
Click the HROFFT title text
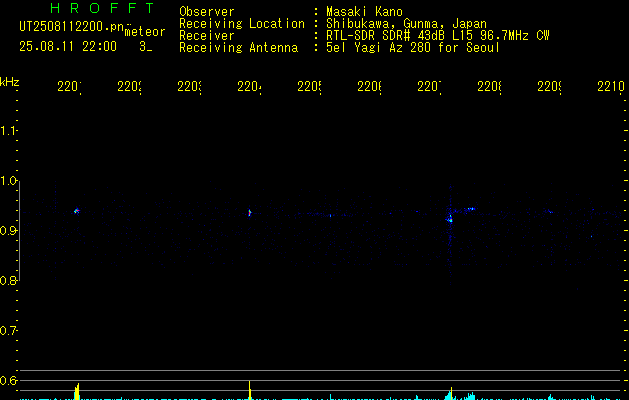tap(103, 8)
